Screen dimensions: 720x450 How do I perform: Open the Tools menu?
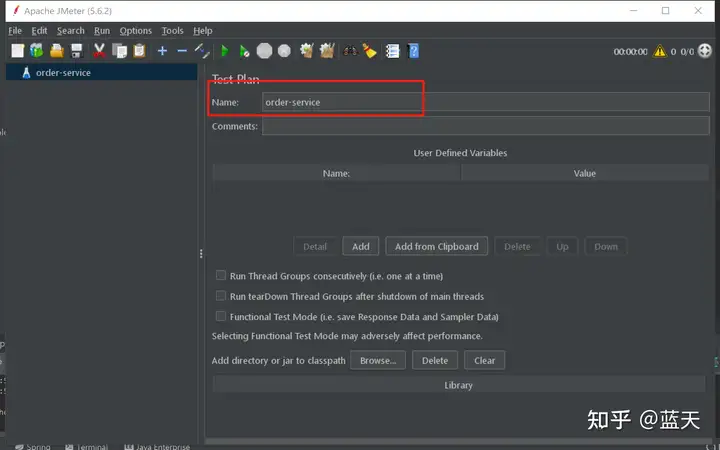(172, 31)
